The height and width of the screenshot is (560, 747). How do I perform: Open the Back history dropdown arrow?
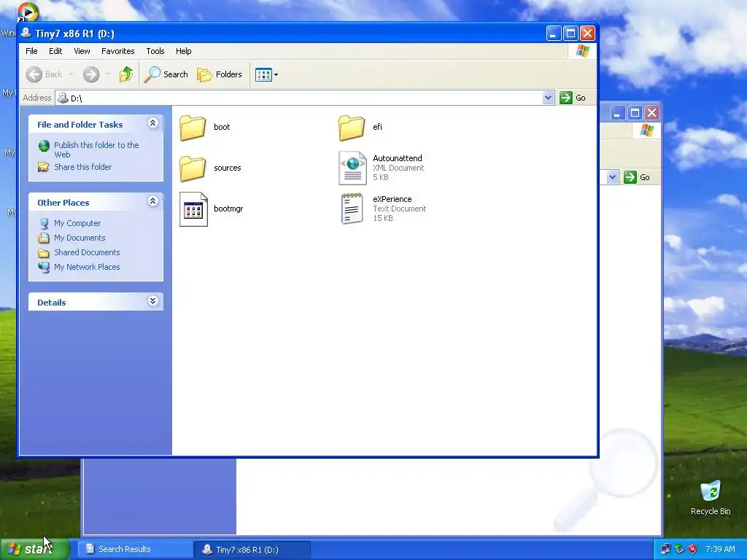tap(71, 74)
